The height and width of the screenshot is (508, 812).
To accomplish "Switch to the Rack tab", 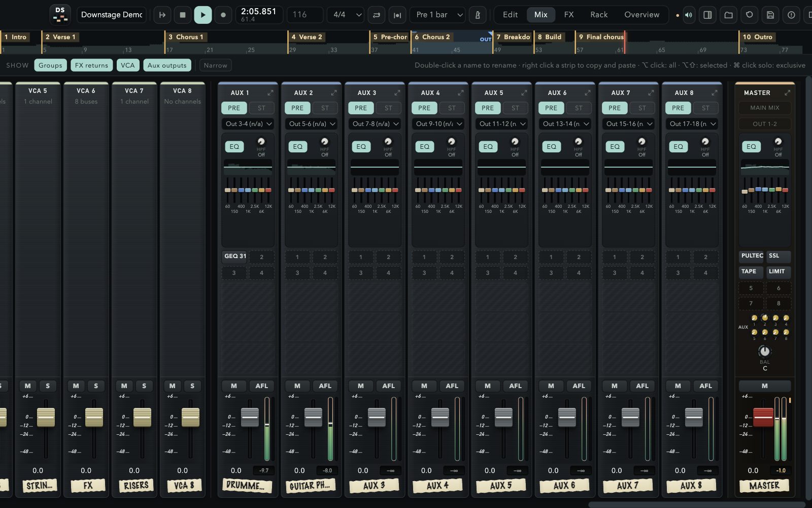I will coord(599,15).
